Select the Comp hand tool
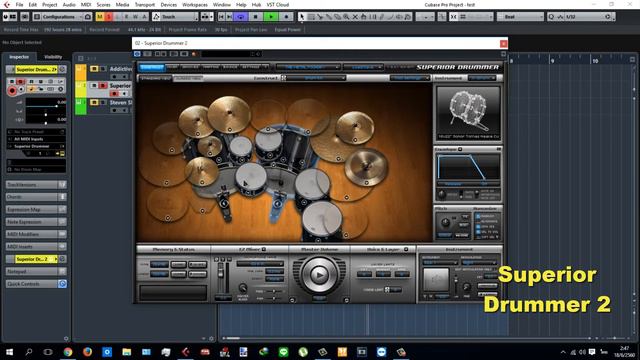 (x=364, y=17)
